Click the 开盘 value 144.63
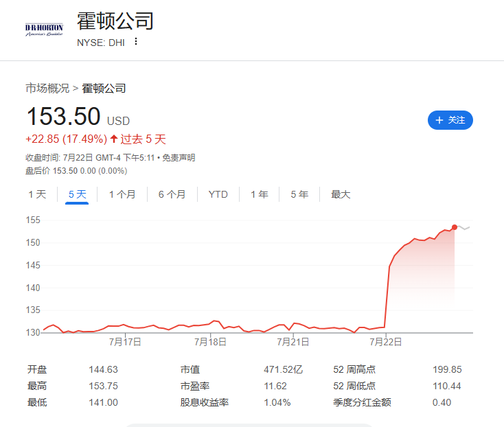This screenshot has width=504, height=427. [103, 369]
